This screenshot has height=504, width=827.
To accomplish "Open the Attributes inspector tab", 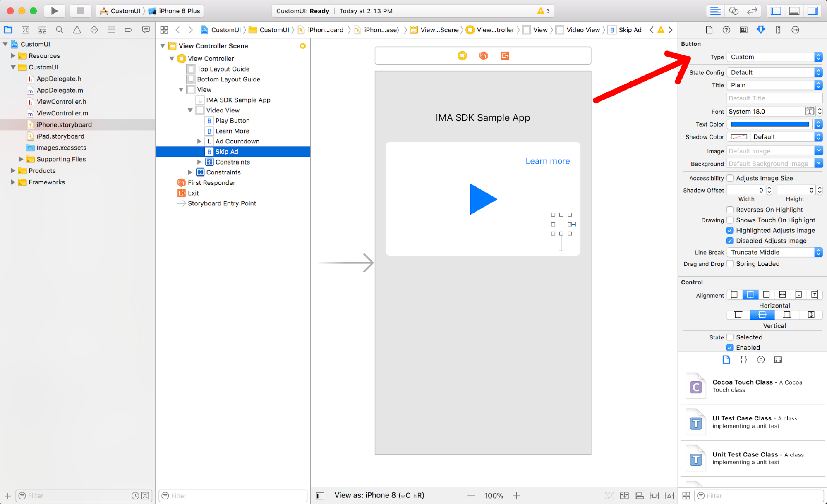I will pos(760,30).
